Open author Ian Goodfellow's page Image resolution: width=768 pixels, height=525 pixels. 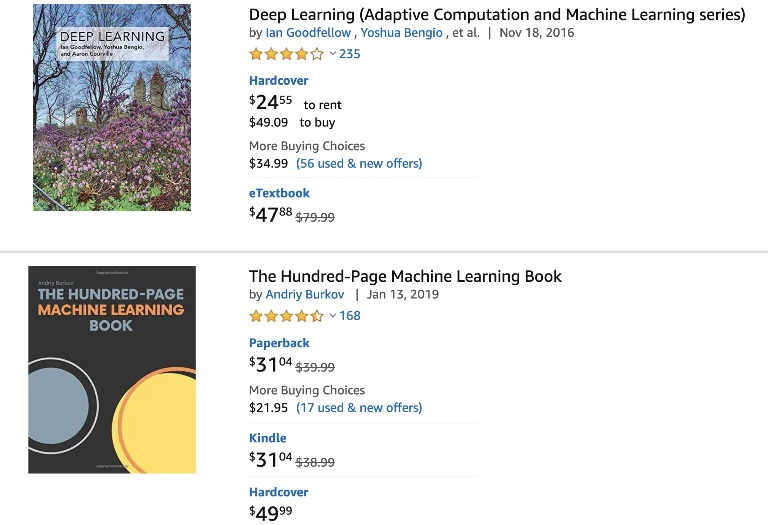pyautogui.click(x=308, y=33)
